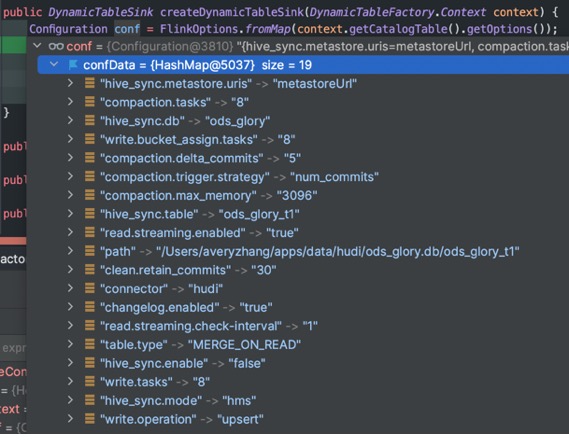The height and width of the screenshot is (444, 569).
Task: Click the highlighted conf variable in code
Action: [127, 29]
